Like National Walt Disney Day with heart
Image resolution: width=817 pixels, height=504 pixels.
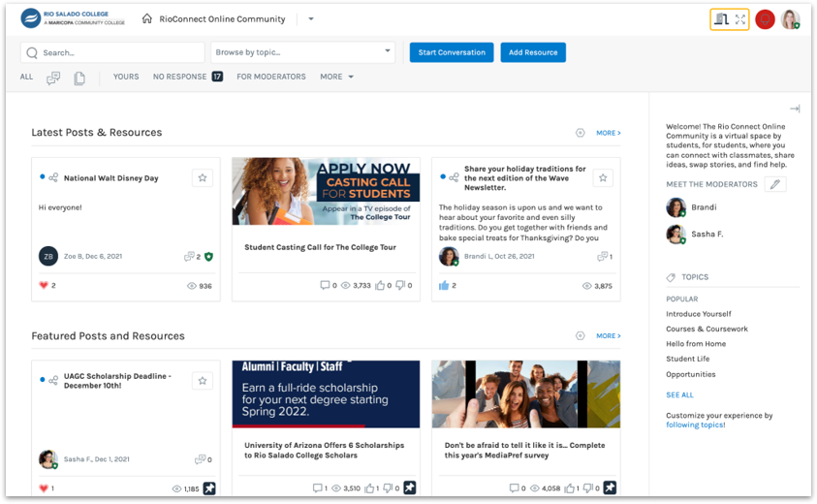44,285
